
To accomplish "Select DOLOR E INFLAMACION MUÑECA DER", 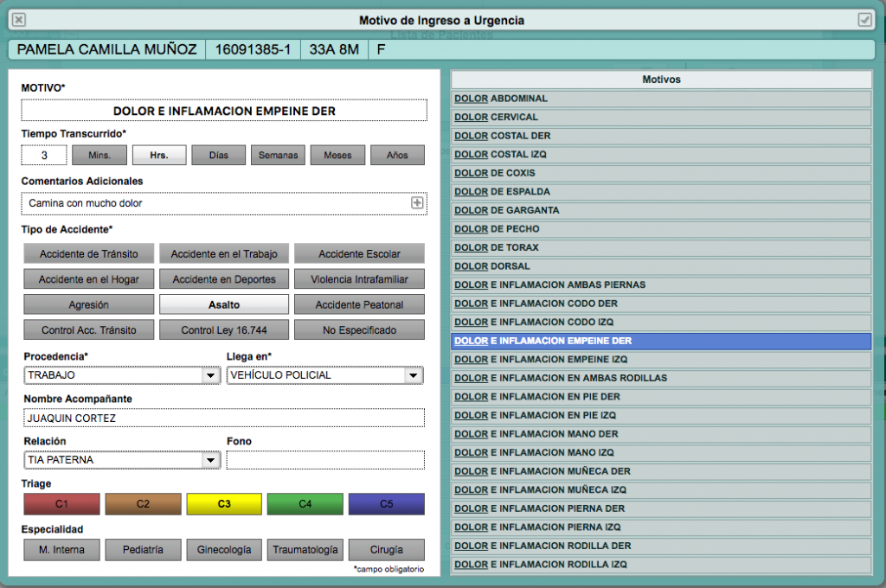I will pyautogui.click(x=661, y=471).
